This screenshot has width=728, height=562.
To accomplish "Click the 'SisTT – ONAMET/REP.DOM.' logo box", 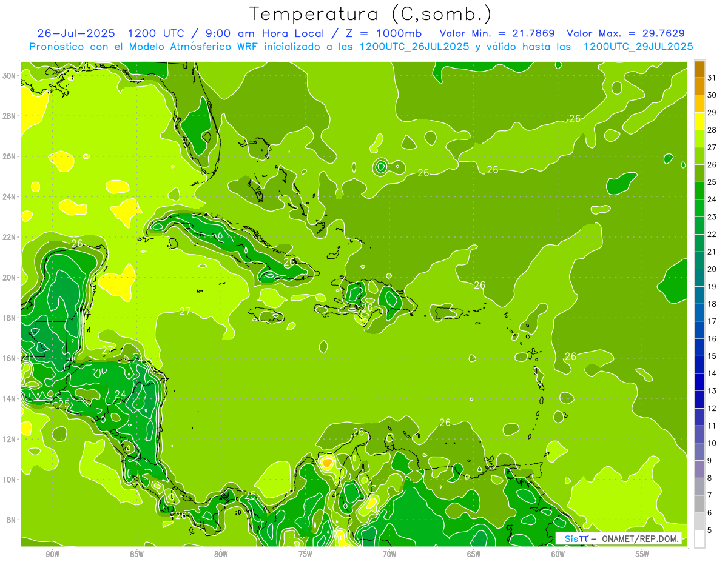I will click(619, 538).
